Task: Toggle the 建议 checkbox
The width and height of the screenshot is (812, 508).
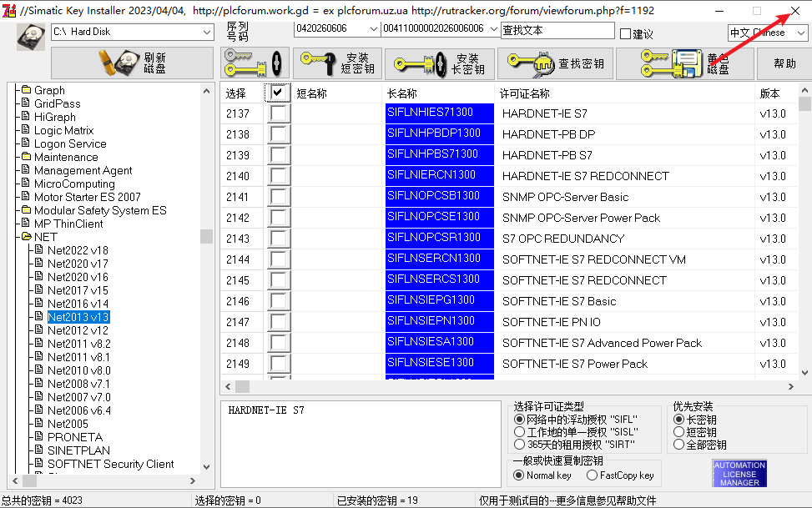Action: tap(626, 34)
